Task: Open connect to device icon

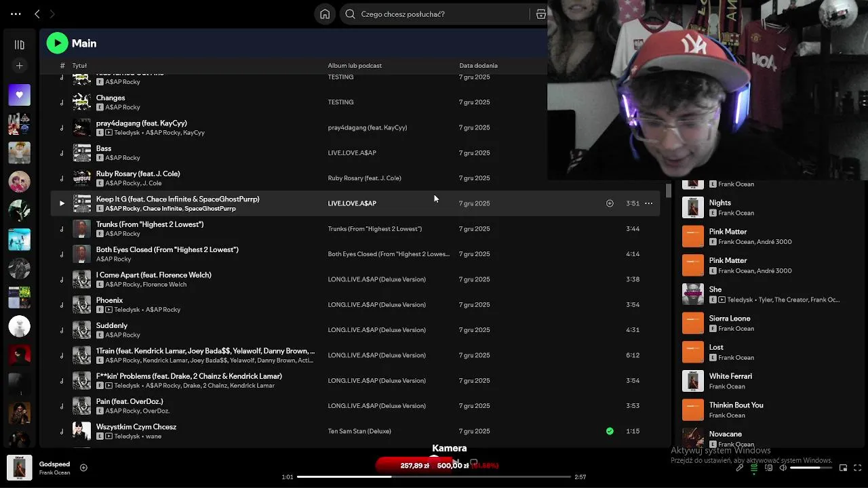Action: coord(769,468)
